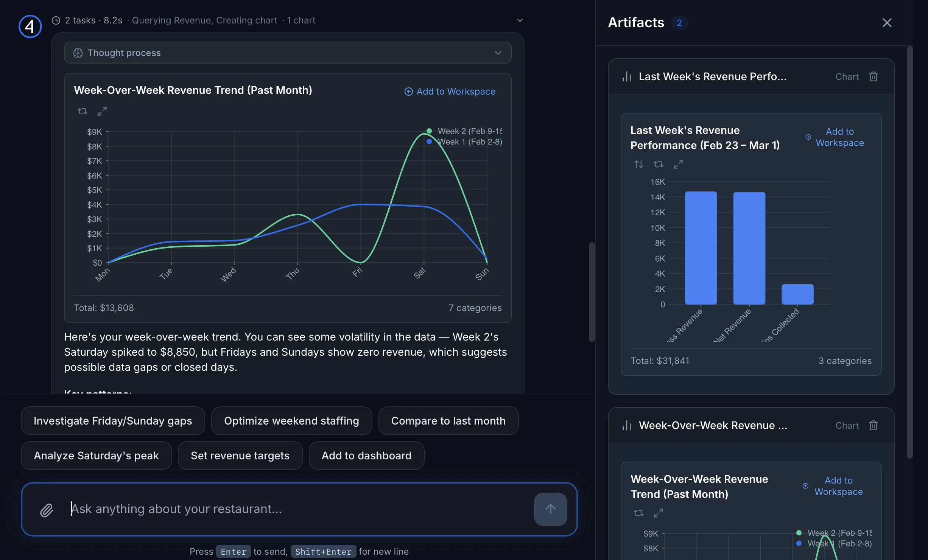Click the Gross Revenue bar

click(701, 248)
